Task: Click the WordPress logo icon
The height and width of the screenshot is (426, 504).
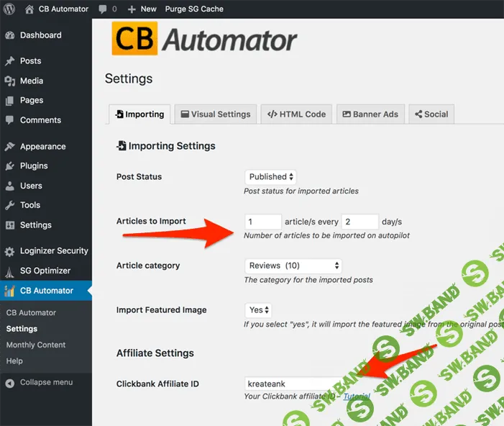Action: click(x=9, y=9)
